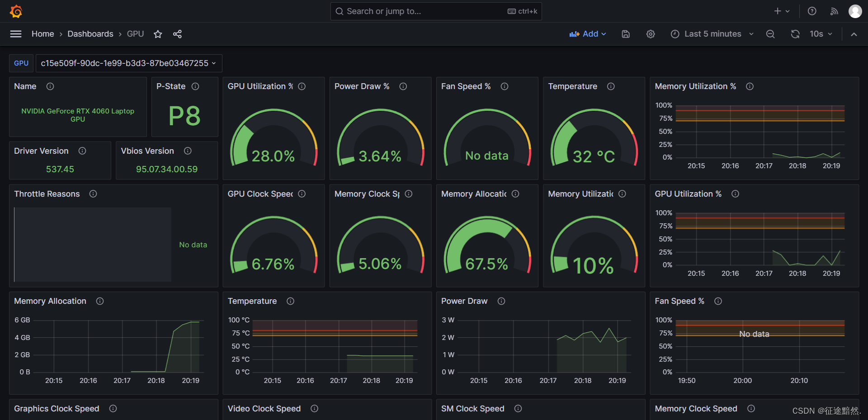This screenshot has width=868, height=420.
Task: Show info for Throttle Reasons panel
Action: tap(93, 194)
